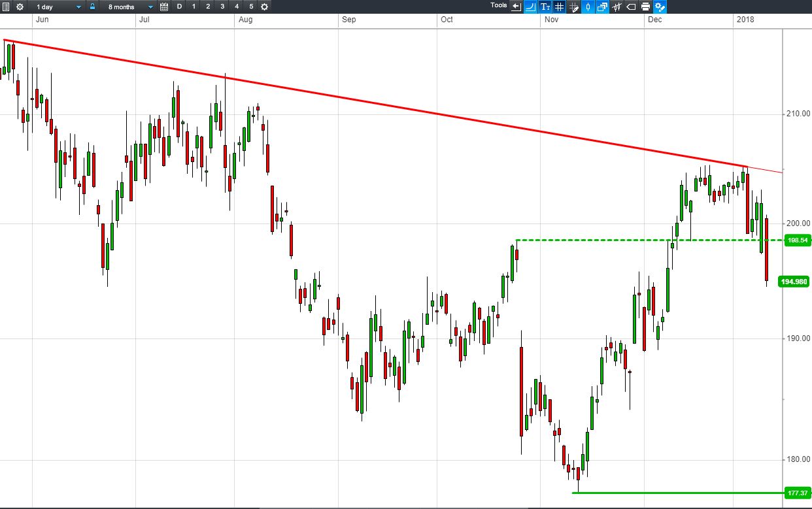
Task: Click the 177.37 price label
Action: coord(797,493)
